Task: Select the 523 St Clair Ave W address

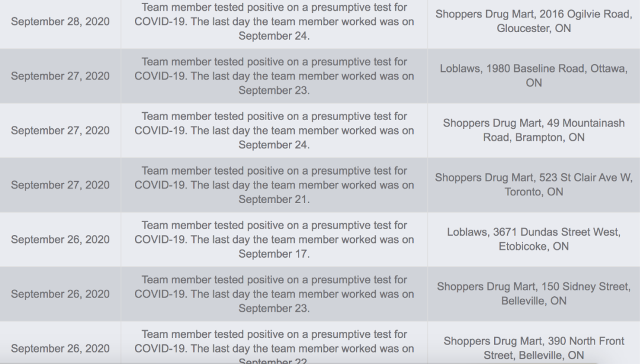Action: click(534, 185)
